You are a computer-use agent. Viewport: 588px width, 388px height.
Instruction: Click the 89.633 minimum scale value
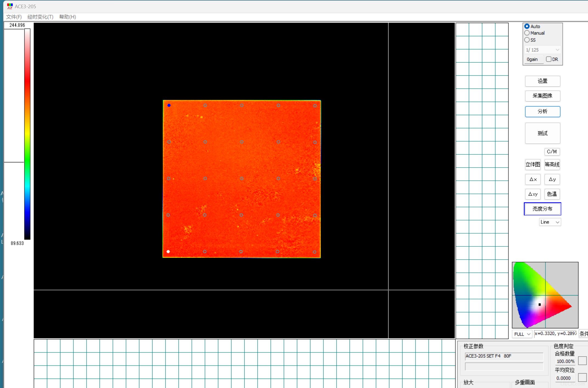pyautogui.click(x=17, y=243)
